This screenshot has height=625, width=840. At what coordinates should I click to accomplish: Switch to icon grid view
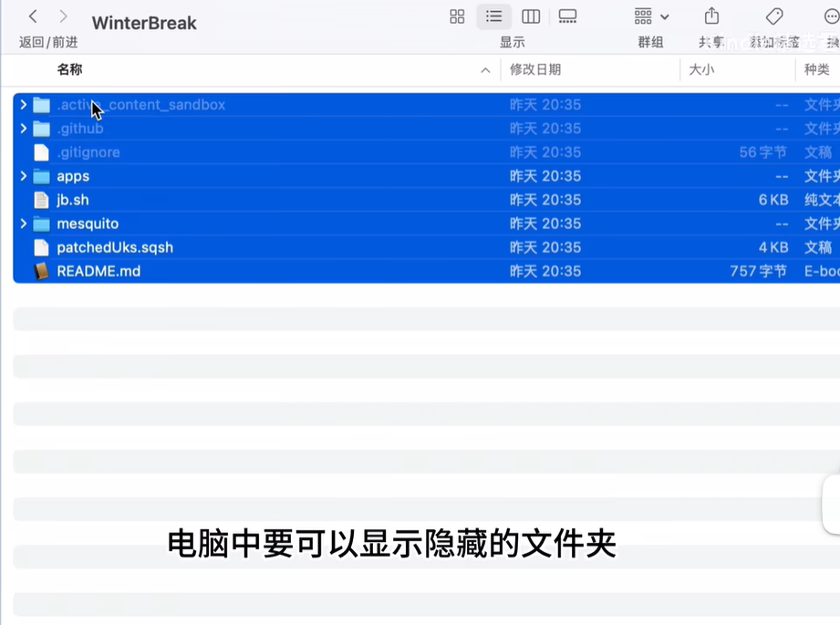click(x=457, y=16)
